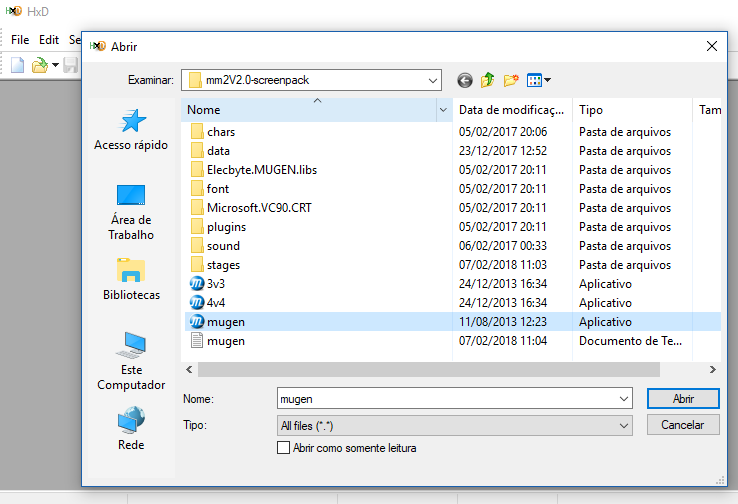Click the Documento de Te... type cell
The width and height of the screenshot is (738, 504).
630,341
